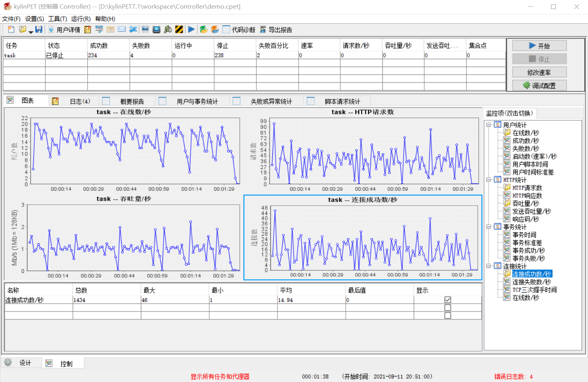Uncheck 显示 checkbox for 连接成功数/秒 row
The image size is (588, 382).
[447, 300]
